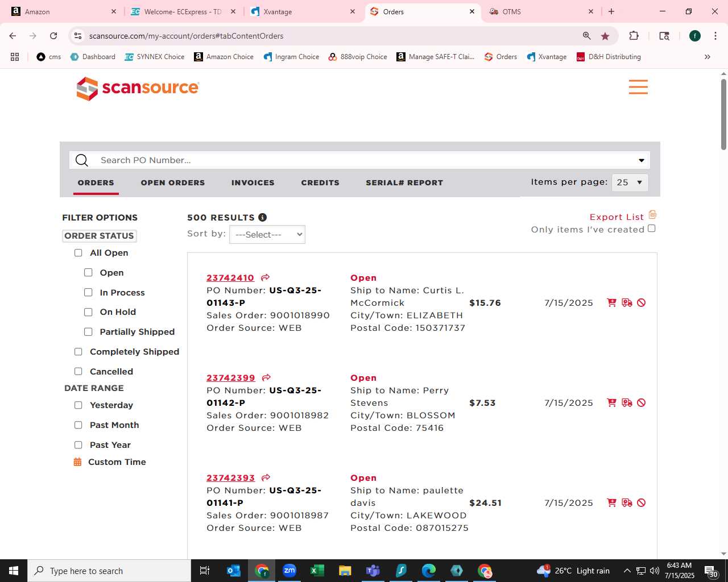Check the All Open status filter
Image resolution: width=728 pixels, height=582 pixels.
(x=78, y=253)
